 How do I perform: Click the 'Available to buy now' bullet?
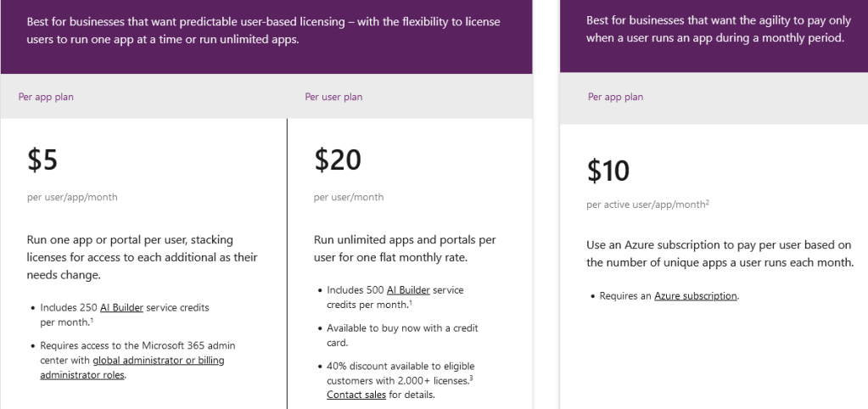(x=402, y=335)
